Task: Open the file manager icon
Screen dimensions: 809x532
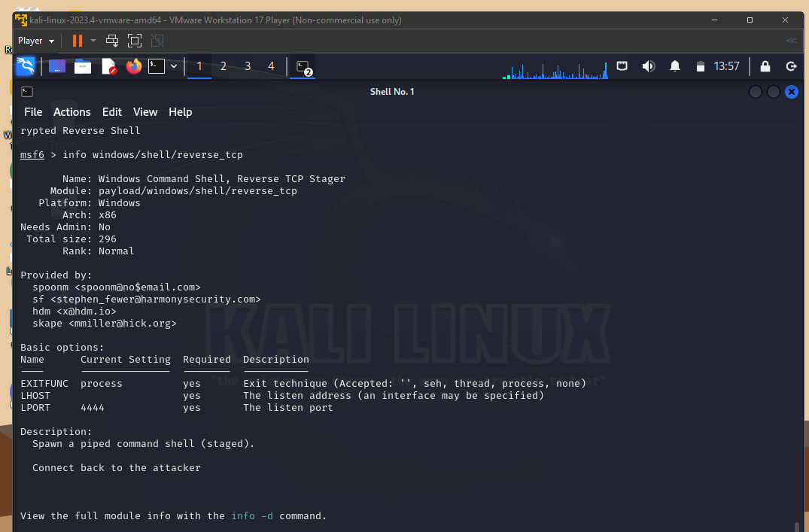Action: coord(83,66)
